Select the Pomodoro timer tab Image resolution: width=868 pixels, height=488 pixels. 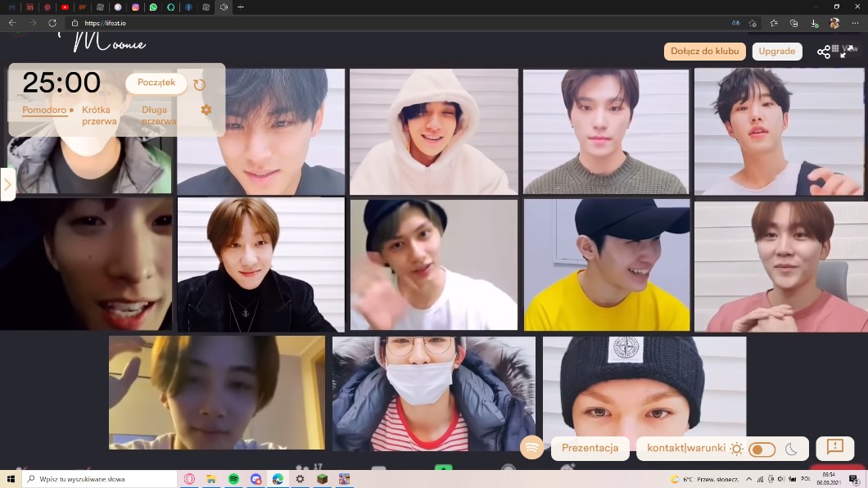point(44,110)
